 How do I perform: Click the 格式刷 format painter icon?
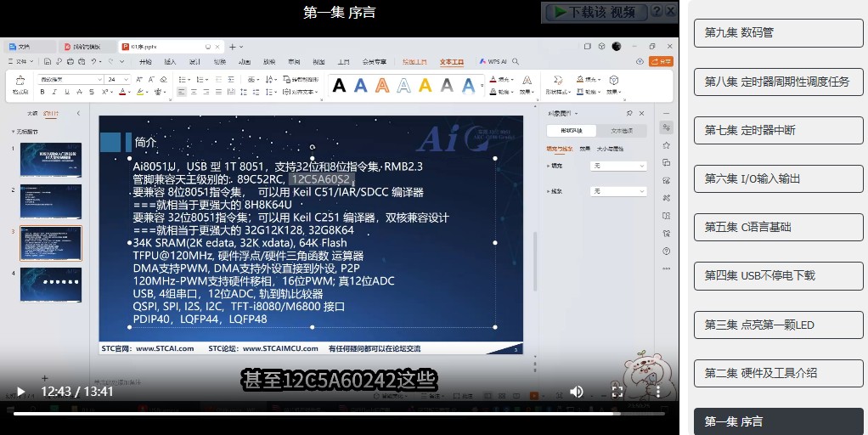pyautogui.click(x=20, y=85)
